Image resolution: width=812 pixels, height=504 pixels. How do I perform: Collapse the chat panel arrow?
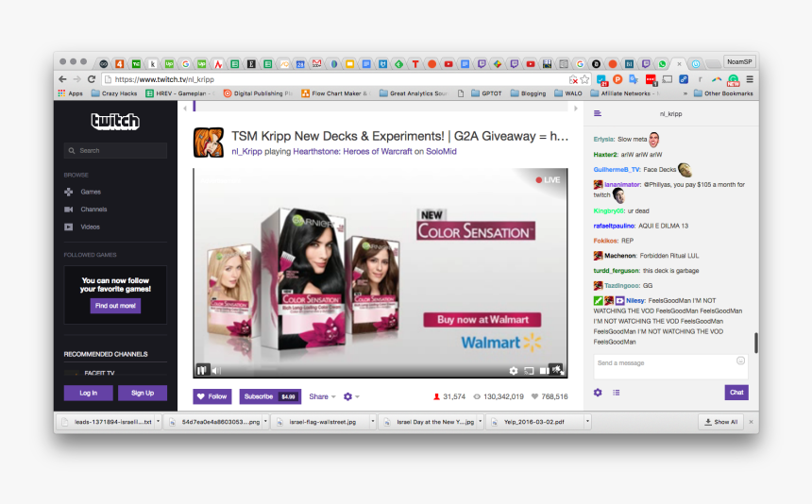pyautogui.click(x=575, y=109)
